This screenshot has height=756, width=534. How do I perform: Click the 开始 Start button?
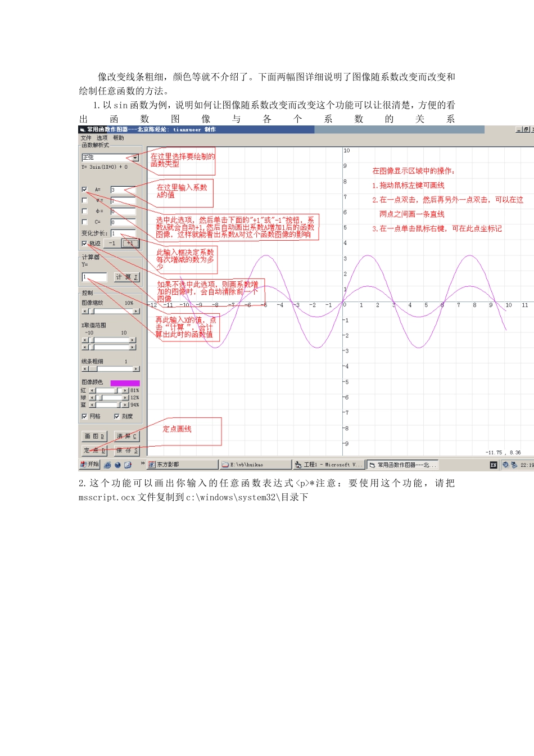click(89, 465)
